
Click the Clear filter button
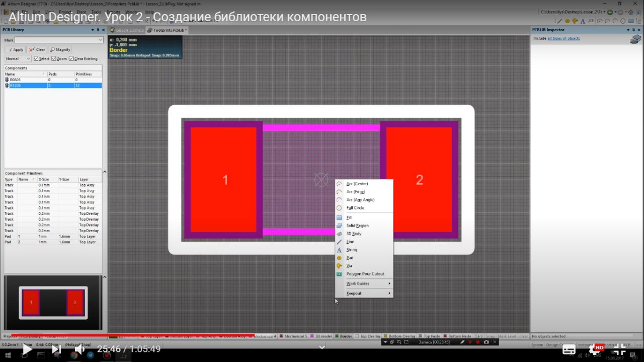[37, 49]
